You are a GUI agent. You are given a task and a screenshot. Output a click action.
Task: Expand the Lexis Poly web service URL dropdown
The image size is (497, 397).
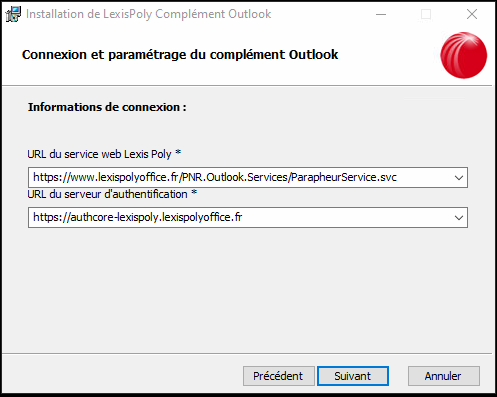[459, 178]
